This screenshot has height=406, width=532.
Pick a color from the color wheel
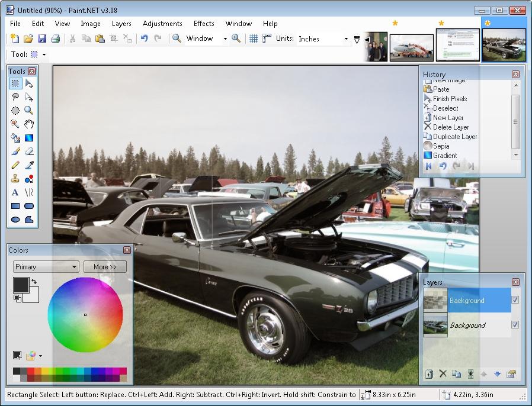pos(86,314)
